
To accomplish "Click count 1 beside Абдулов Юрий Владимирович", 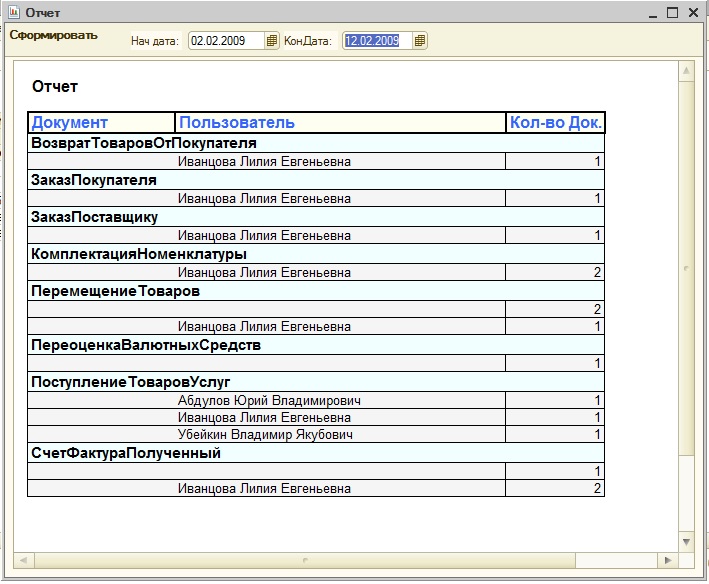I will [555, 400].
